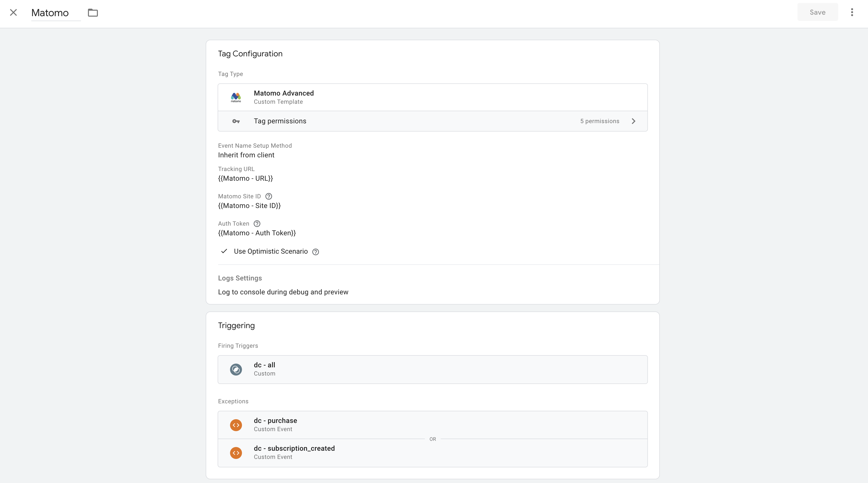
Task: Click the 'dc - purchase' custom event icon
Action: 236,425
